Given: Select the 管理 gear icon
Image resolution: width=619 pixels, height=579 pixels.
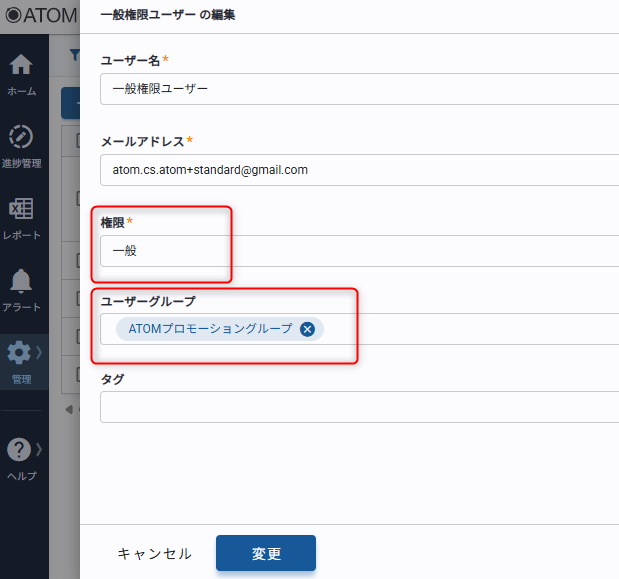Looking at the screenshot, I should tap(18, 353).
